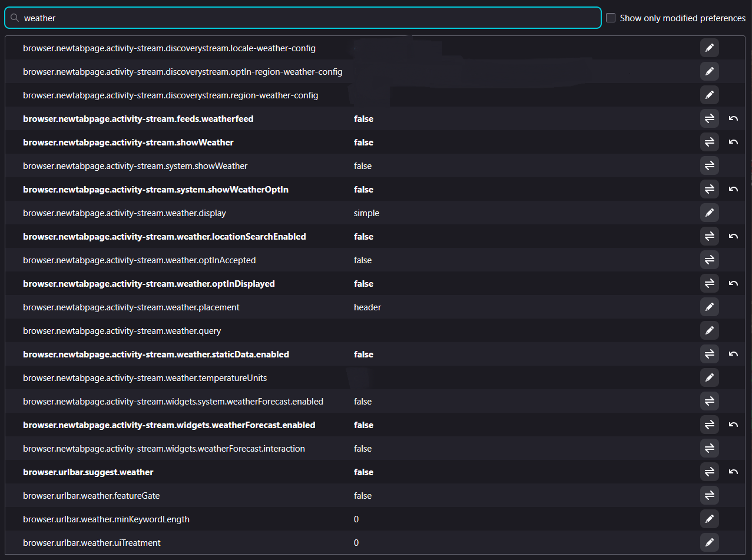Screen dimensions: 752x560
Task: Click the Show only modified preferences label
Action: coord(683,18)
